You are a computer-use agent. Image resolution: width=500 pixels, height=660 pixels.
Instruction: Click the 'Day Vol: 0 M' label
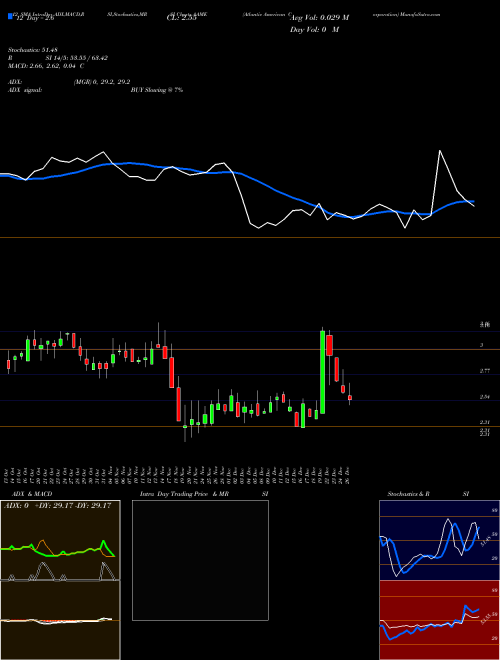click(x=314, y=30)
